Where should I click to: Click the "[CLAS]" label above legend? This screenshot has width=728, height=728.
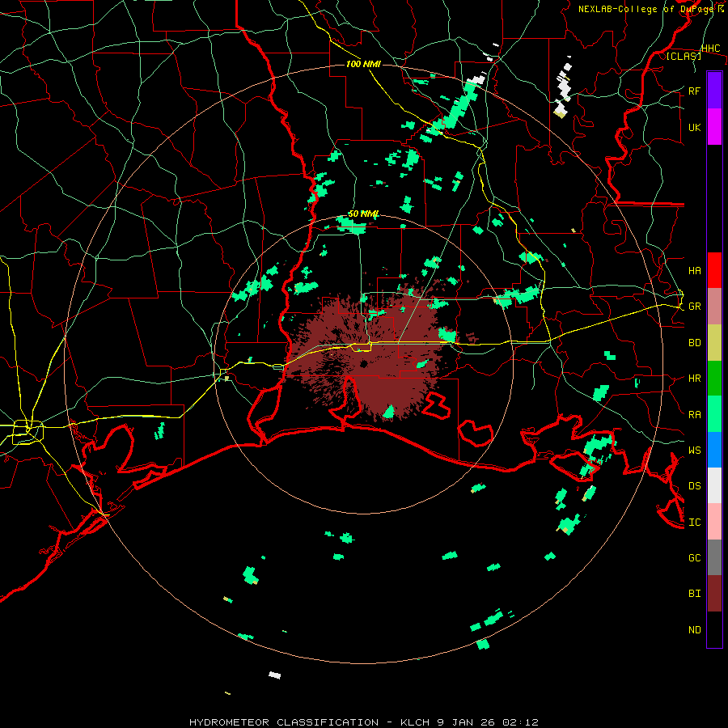coord(684,56)
